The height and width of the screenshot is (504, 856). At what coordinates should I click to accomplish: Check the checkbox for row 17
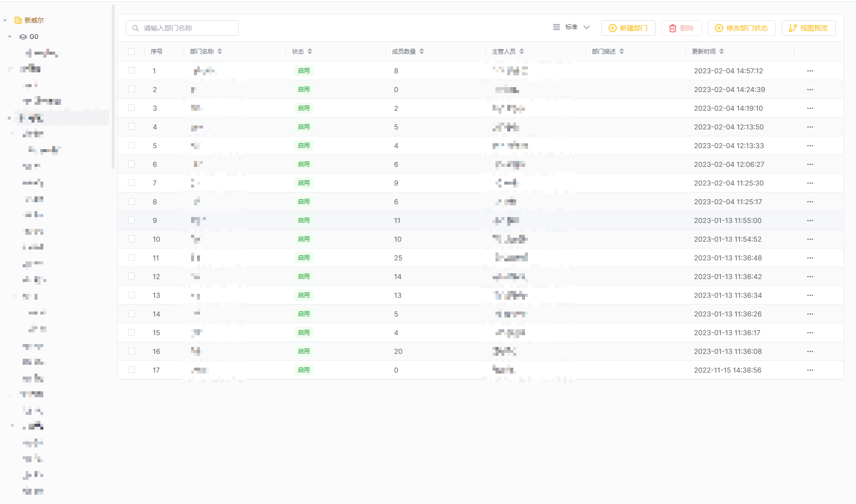coord(132,370)
